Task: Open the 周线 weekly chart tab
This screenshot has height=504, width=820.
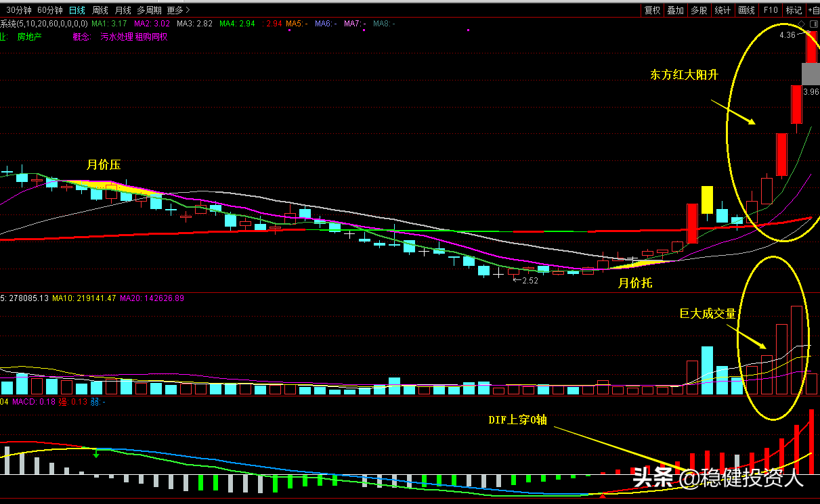Action: pyautogui.click(x=100, y=10)
